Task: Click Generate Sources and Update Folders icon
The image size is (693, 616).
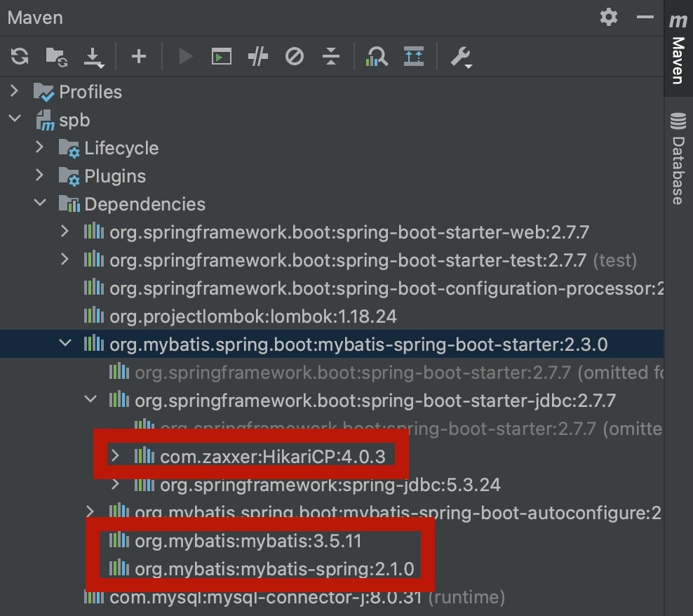Action: tap(55, 57)
